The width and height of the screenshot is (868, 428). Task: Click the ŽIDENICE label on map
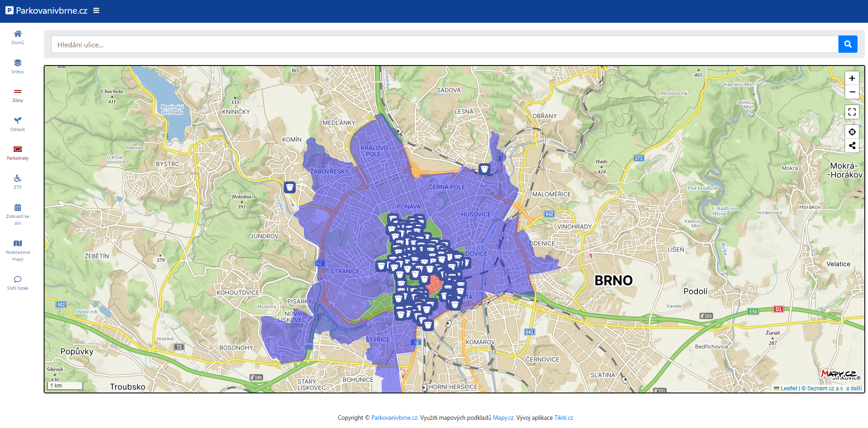coord(541,243)
